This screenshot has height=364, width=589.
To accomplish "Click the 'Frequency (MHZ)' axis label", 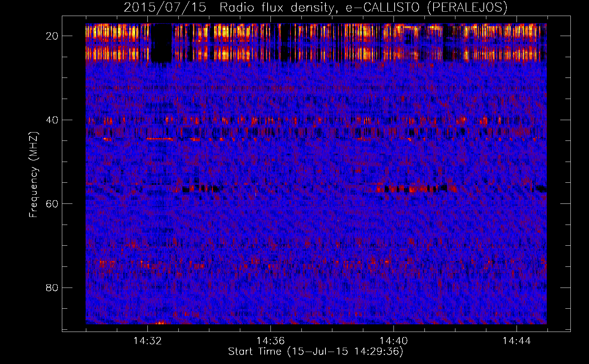I will coord(33,174).
